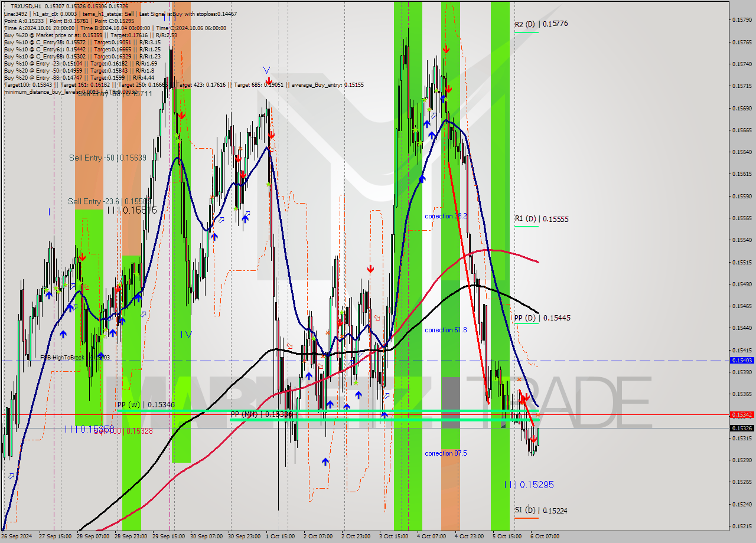Select the 6 Oct 07:00 time axis label
The image size is (756, 543).
point(545,537)
